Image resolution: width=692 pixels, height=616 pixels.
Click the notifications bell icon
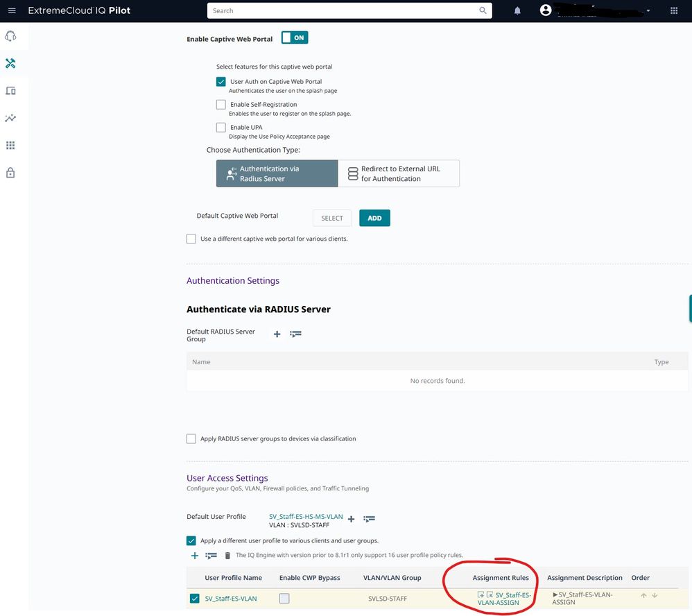point(517,10)
